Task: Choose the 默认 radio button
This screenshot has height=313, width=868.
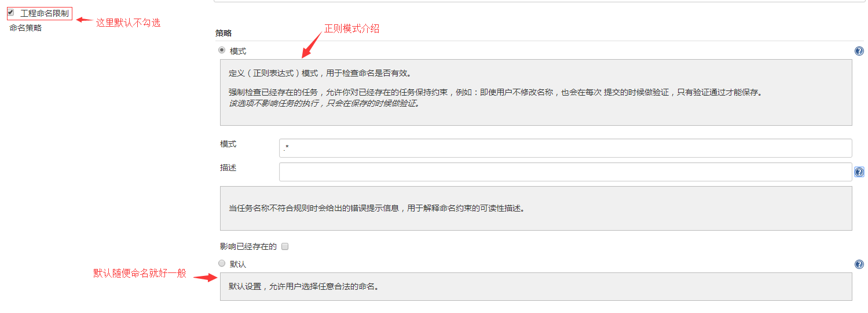Action: point(222,264)
